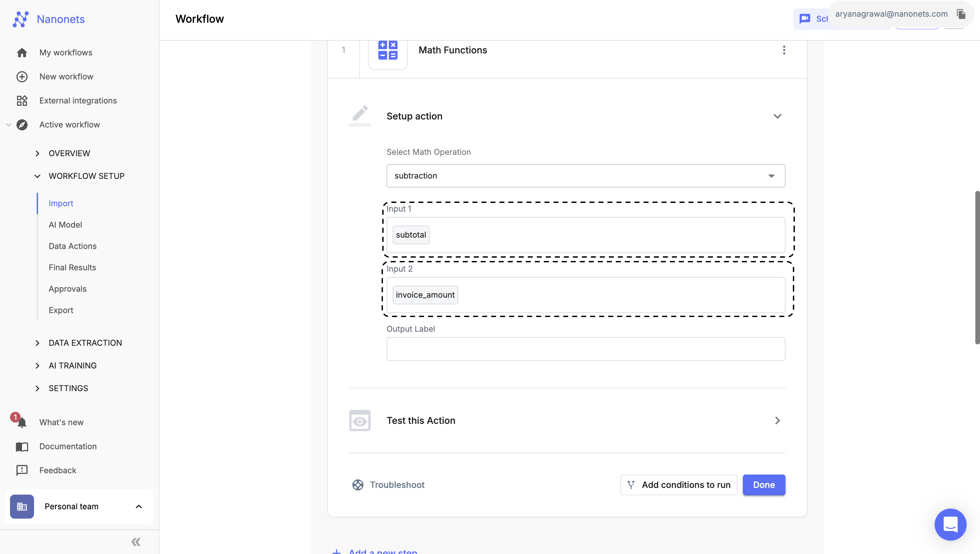
Task: Click the Input 2 field area
Action: [x=585, y=295]
